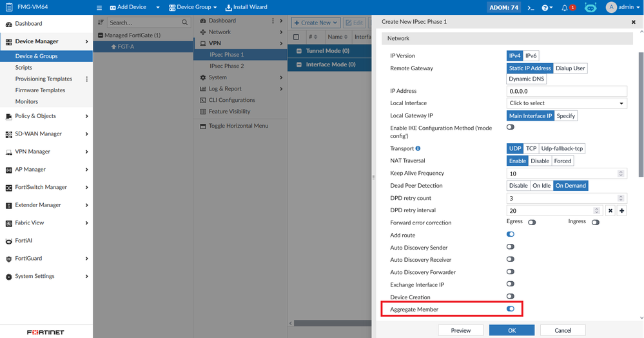
Task: Click the three-dot icon beside Provisioning Templates
Action: [86, 79]
